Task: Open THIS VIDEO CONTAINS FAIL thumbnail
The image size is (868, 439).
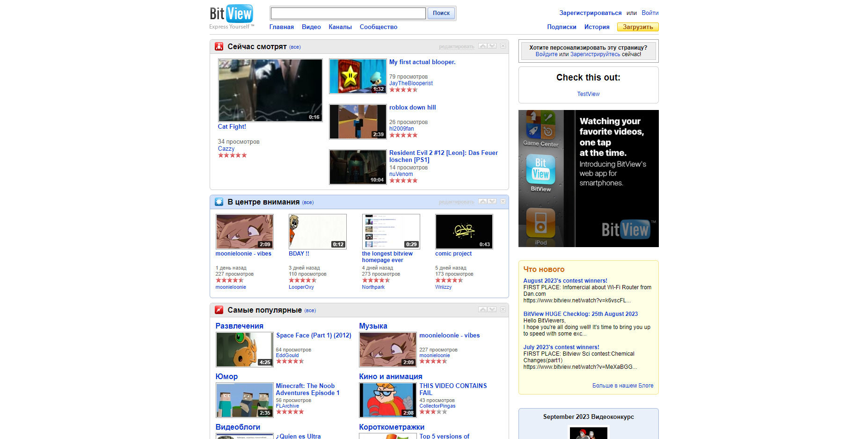Action: pyautogui.click(x=388, y=400)
